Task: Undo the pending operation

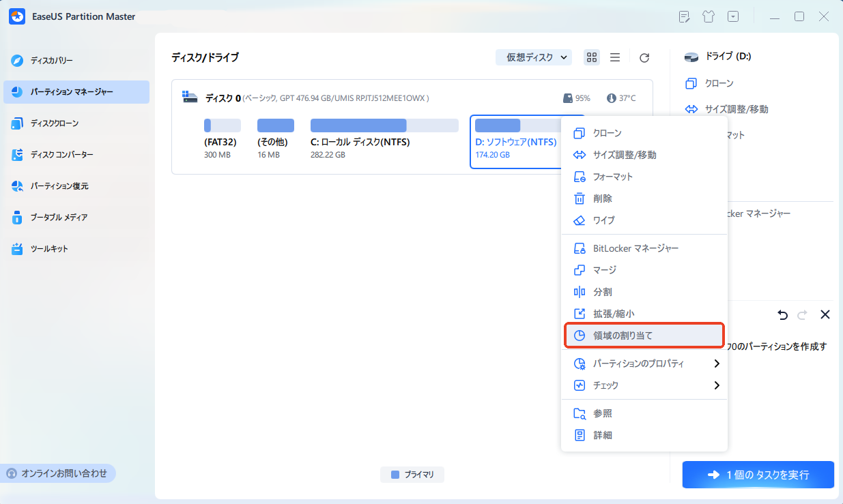Action: 782,315
